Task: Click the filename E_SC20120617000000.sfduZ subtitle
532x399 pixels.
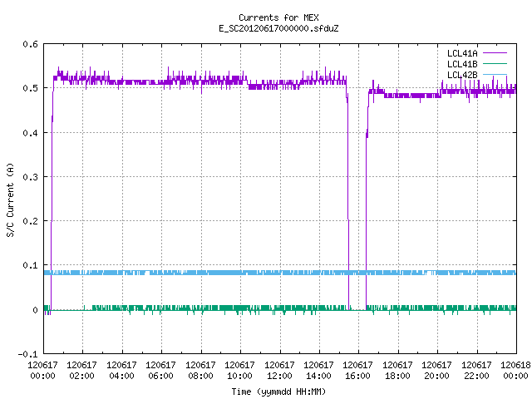Action: click(x=278, y=28)
